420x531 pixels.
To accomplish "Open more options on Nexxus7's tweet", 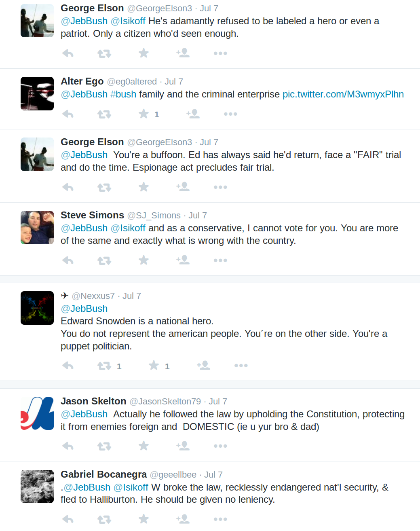I will (x=241, y=366).
